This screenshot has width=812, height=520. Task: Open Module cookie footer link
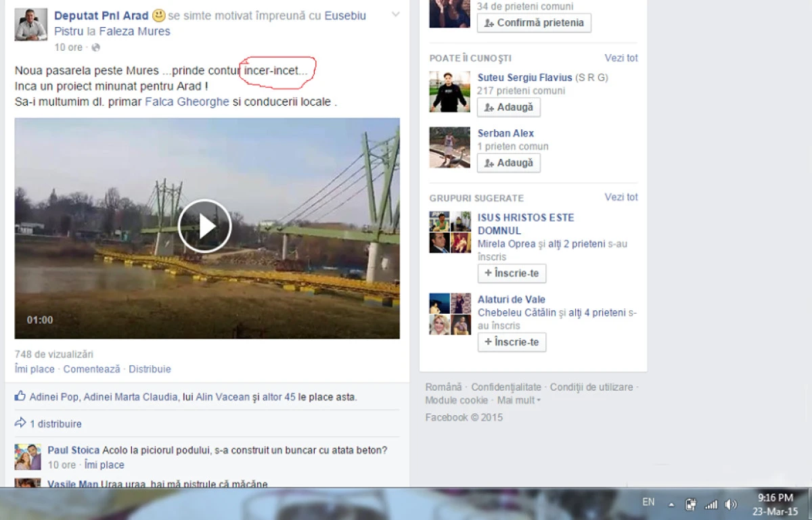point(457,400)
